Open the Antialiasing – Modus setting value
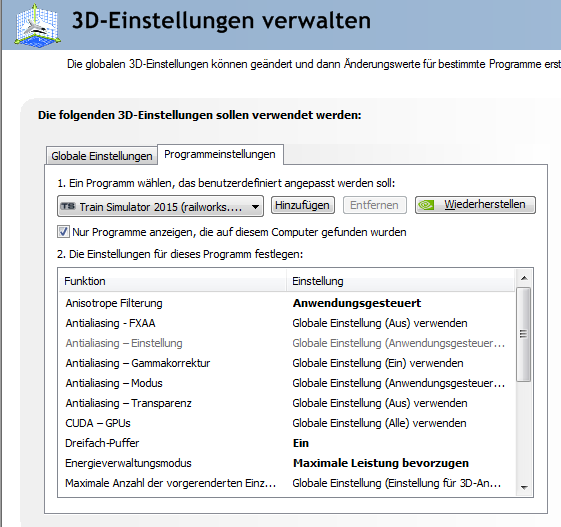561x527 pixels. (399, 383)
